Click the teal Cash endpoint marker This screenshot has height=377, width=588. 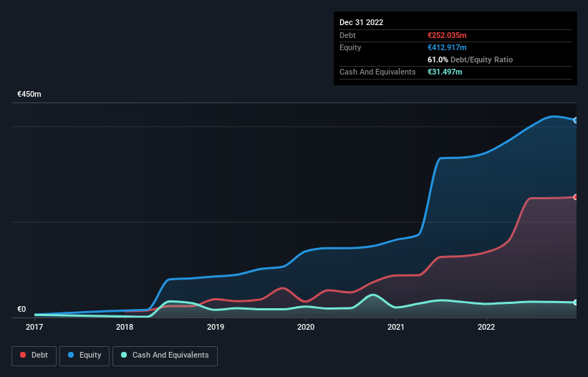576,302
